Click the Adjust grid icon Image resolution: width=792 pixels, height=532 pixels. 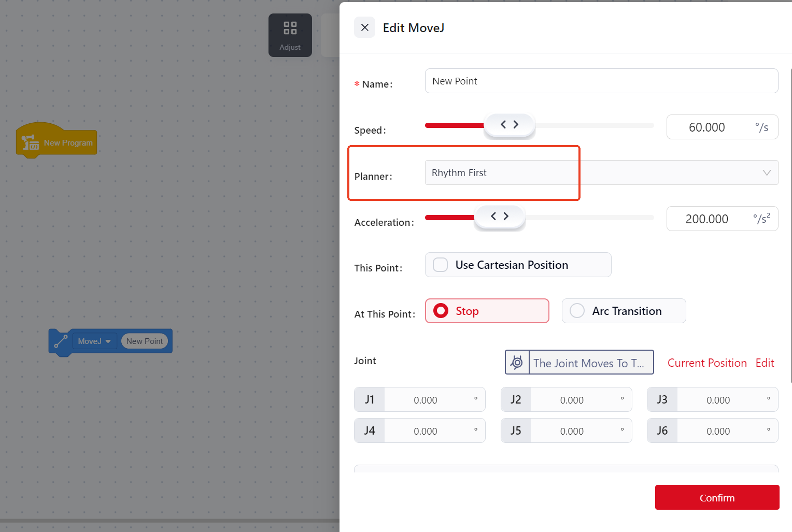tap(290, 28)
